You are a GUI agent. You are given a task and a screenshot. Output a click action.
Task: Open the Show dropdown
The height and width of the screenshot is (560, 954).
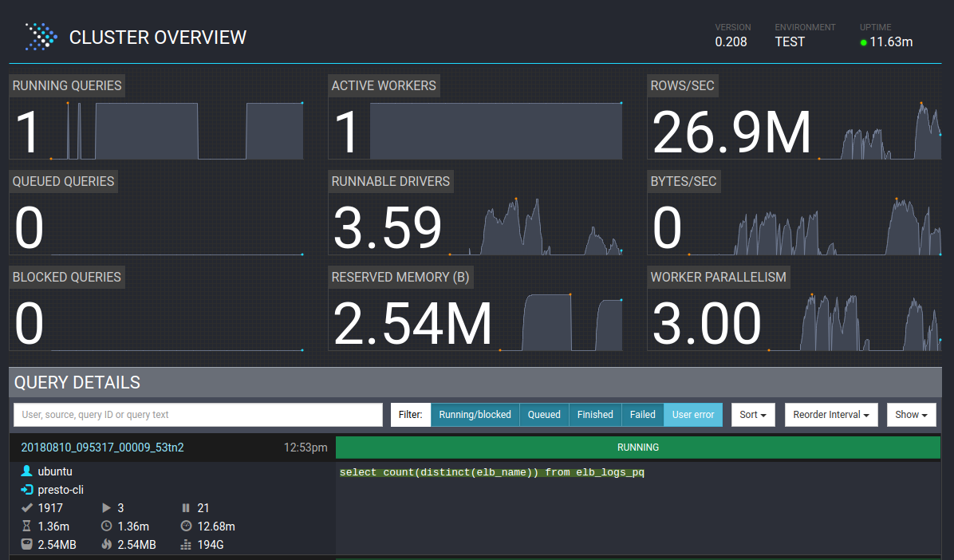pyautogui.click(x=911, y=415)
